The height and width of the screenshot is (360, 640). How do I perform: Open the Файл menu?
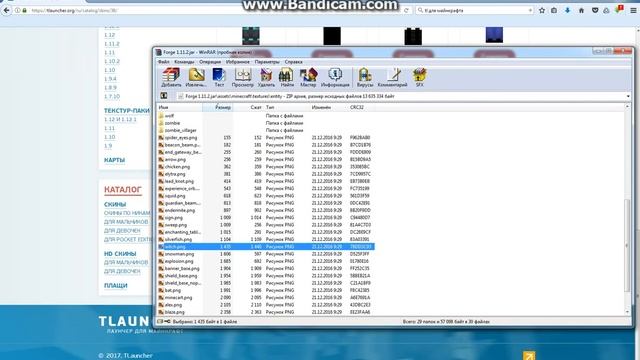coord(164,62)
